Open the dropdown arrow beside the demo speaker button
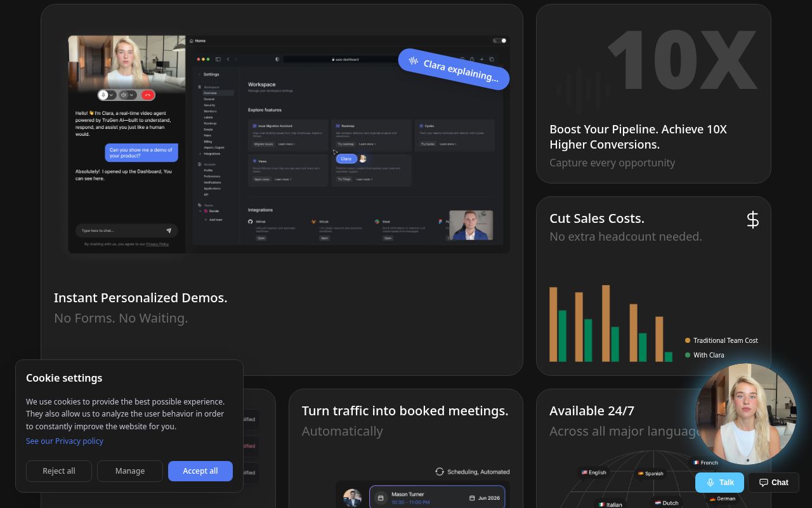The image size is (812, 508). (x=132, y=95)
